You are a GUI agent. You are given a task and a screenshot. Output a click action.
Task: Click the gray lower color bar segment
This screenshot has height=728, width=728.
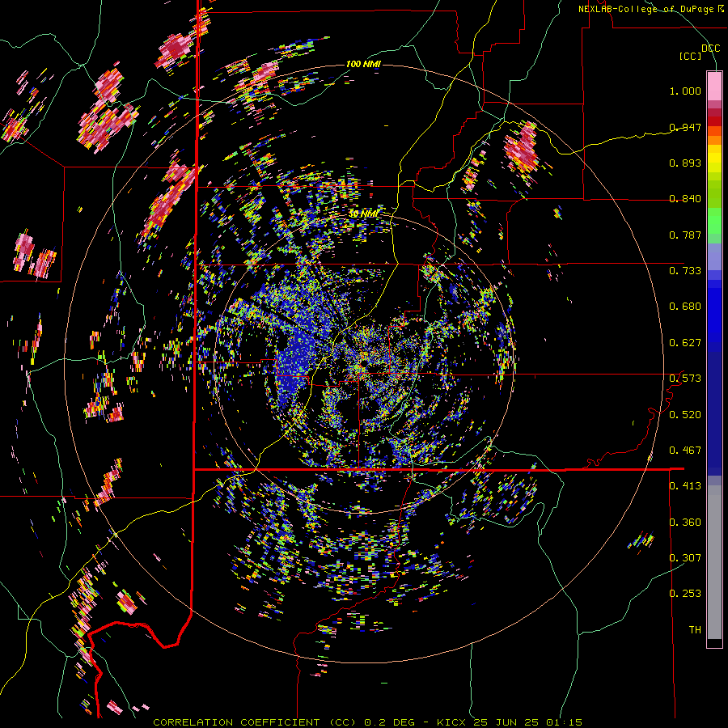(714, 562)
